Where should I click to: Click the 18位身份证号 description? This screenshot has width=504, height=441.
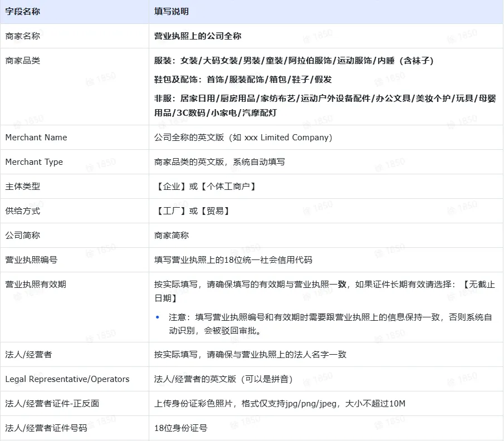[180, 428]
